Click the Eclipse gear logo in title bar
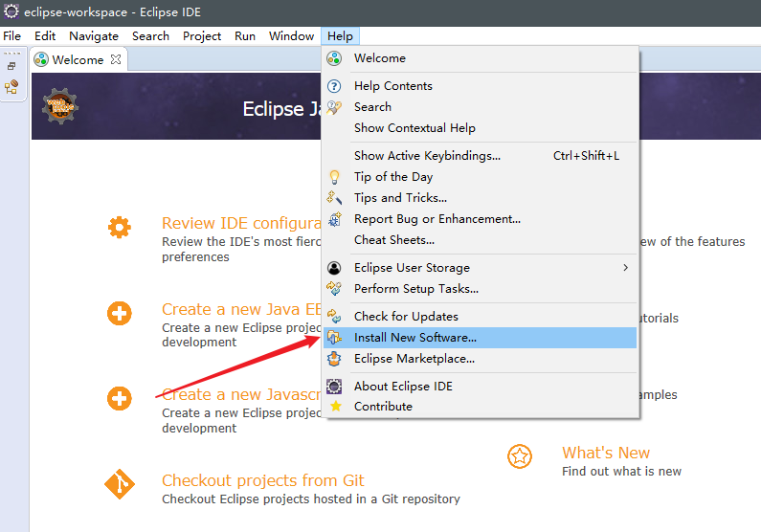Image resolution: width=761 pixels, height=532 pixels. pyautogui.click(x=11, y=11)
